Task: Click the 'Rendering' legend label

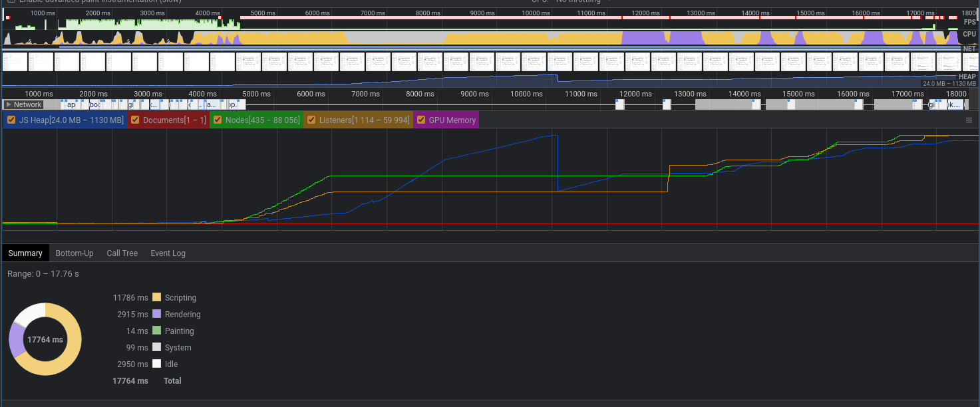Action: tap(182, 315)
